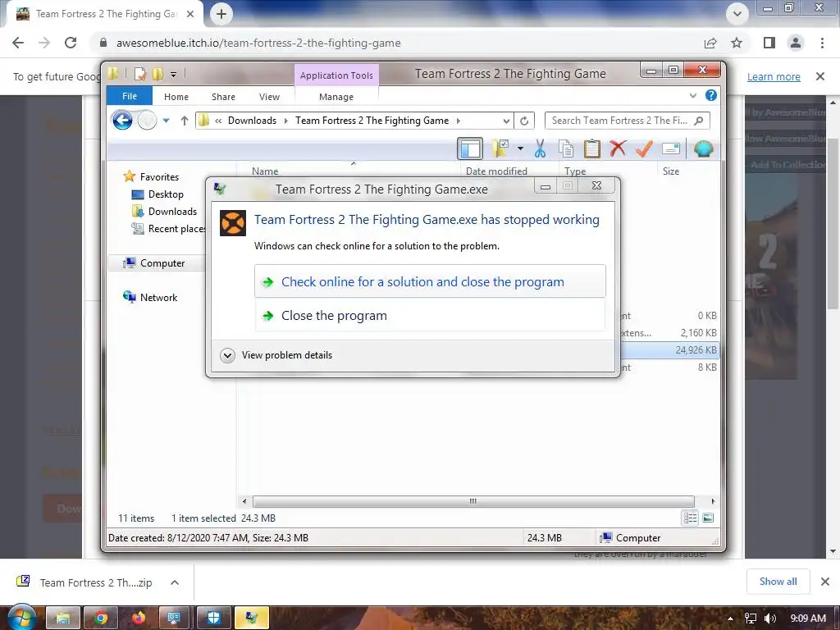Click Show all downloads button
Viewport: 840px width, 630px height.
(x=778, y=582)
